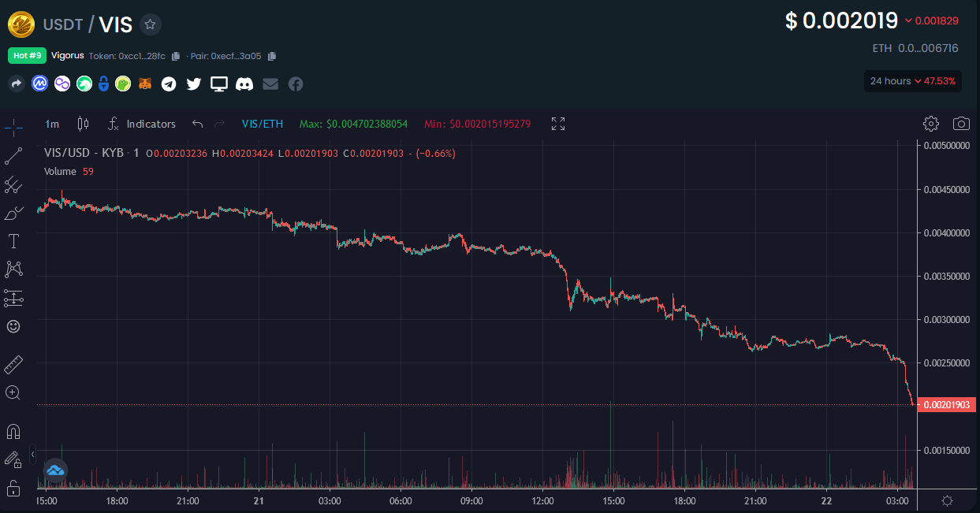Click the USDT pair label
This screenshot has width=980, height=513.
tap(62, 24)
